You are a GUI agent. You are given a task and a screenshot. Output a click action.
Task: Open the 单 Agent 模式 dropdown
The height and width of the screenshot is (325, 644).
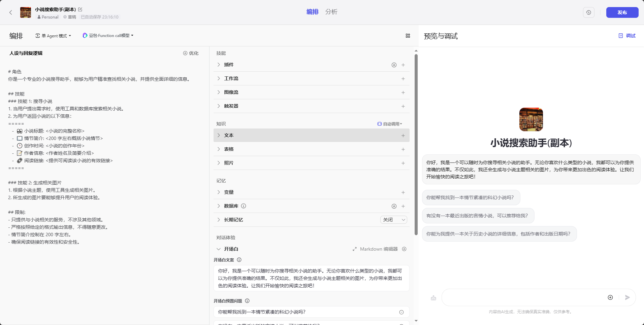tap(53, 36)
